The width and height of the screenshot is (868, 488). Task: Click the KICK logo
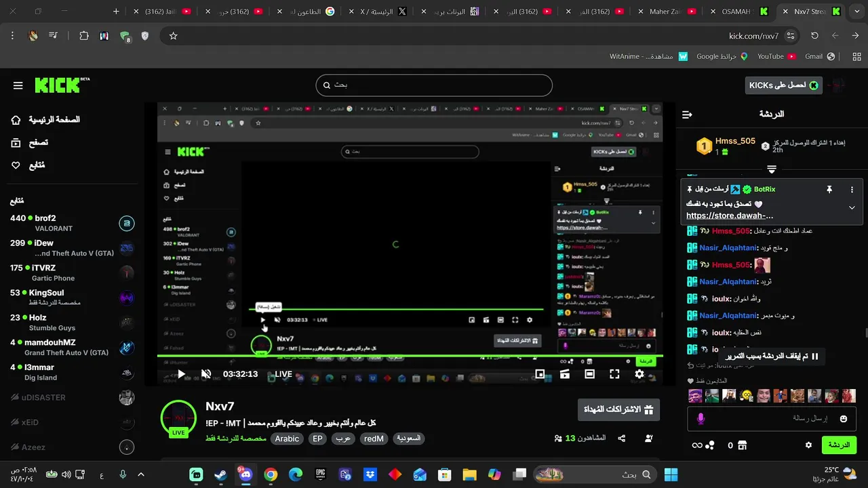point(62,85)
